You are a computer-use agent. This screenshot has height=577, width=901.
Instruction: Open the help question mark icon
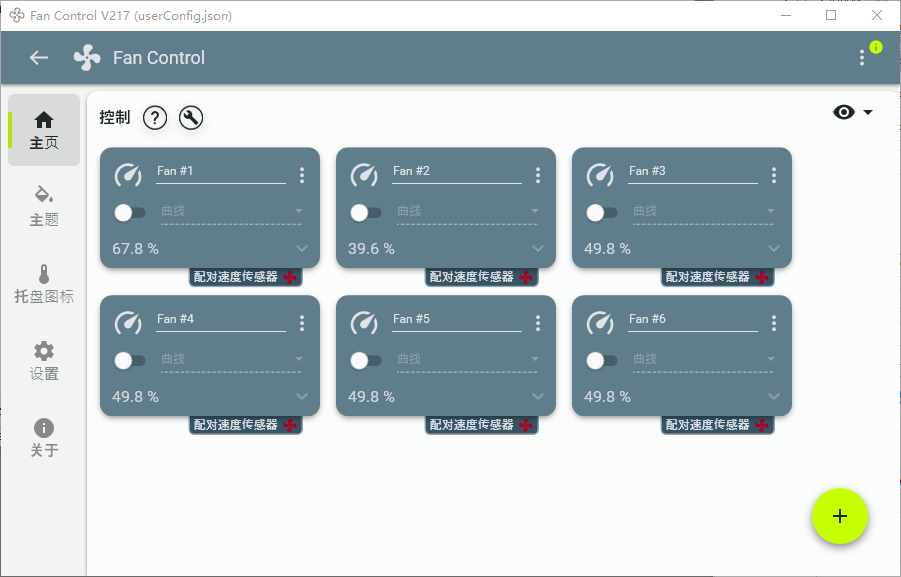[155, 118]
